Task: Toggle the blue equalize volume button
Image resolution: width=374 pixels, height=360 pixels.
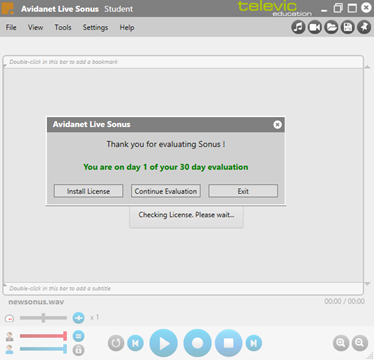Action: pyautogui.click(x=79, y=336)
